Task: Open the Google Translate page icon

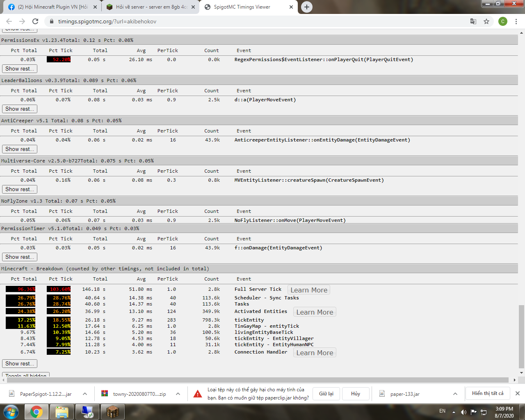Action: tap(473, 21)
